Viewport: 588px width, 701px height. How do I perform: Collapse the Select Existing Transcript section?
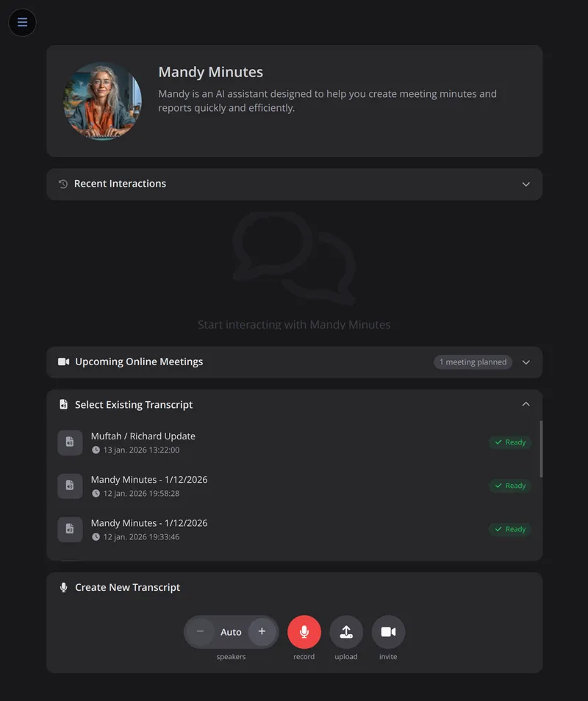pos(526,404)
